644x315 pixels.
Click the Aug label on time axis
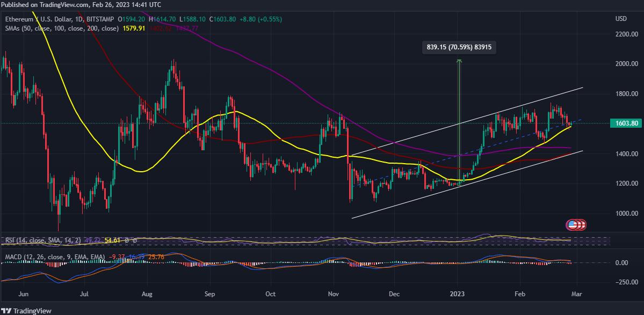coord(147,294)
